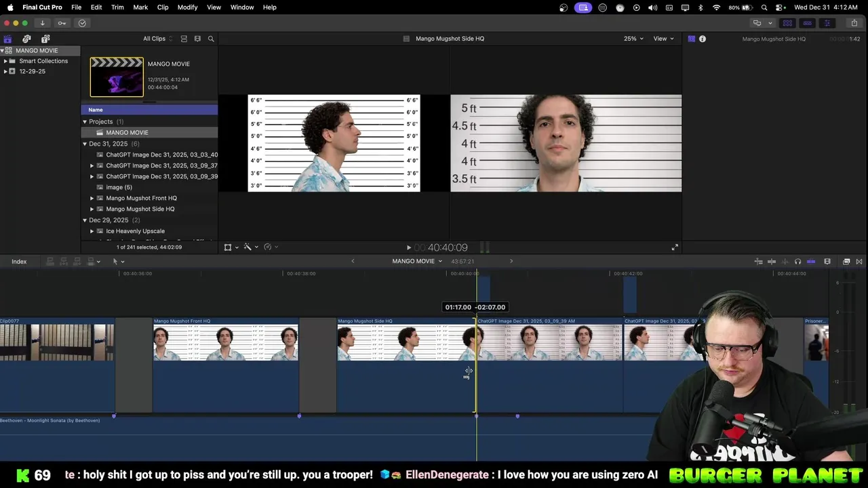Click the secondary display workspace icon

point(757,23)
